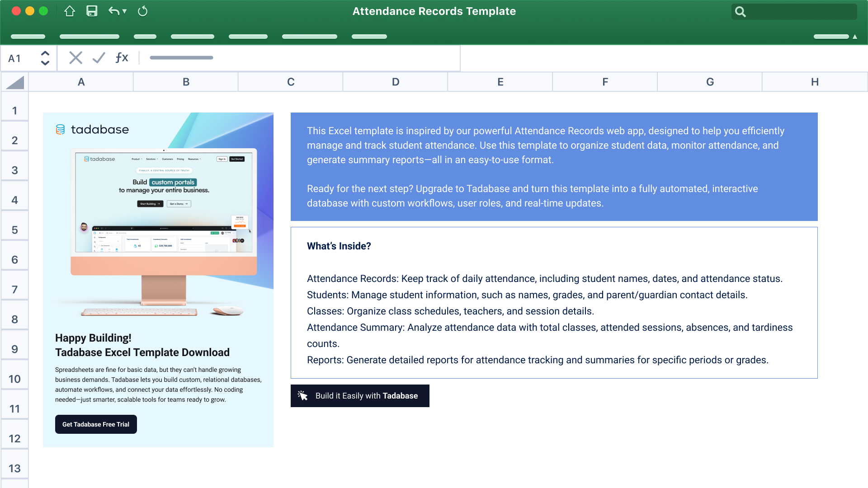Image resolution: width=868 pixels, height=488 pixels.
Task: Click the tadabase logo icon
Action: click(60, 130)
